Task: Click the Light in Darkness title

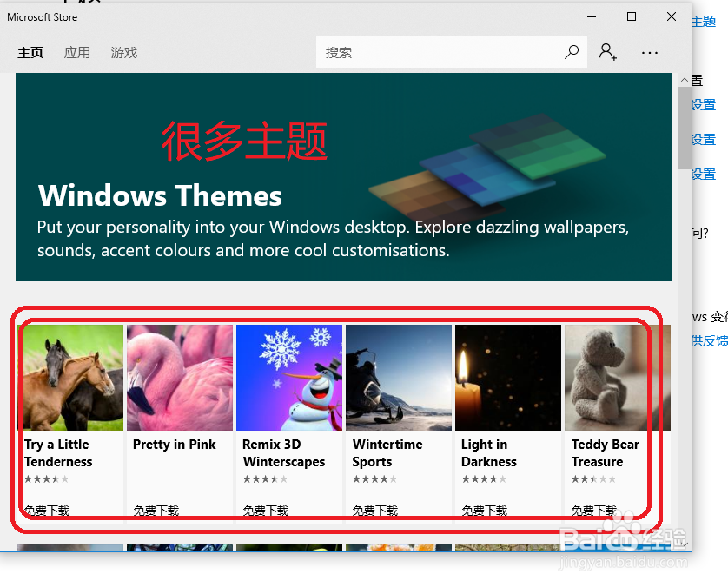Action: [x=489, y=453]
